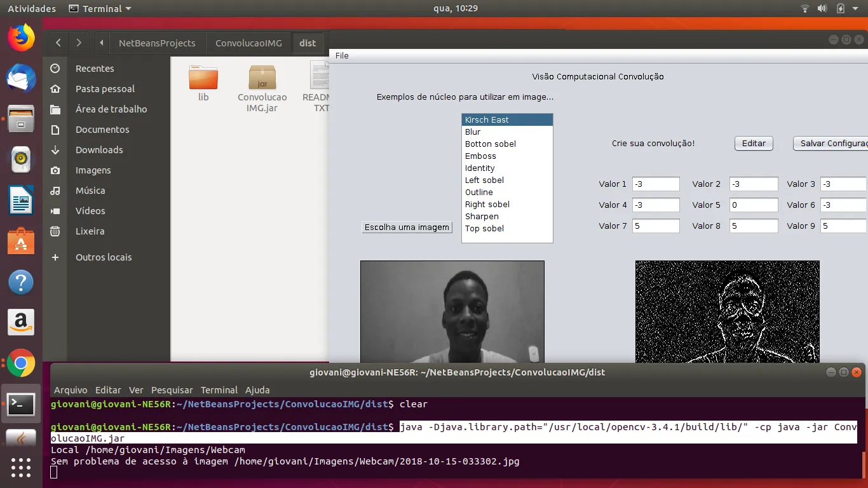
Task: Select the Sharpen kernel in the list
Action: 507,217
